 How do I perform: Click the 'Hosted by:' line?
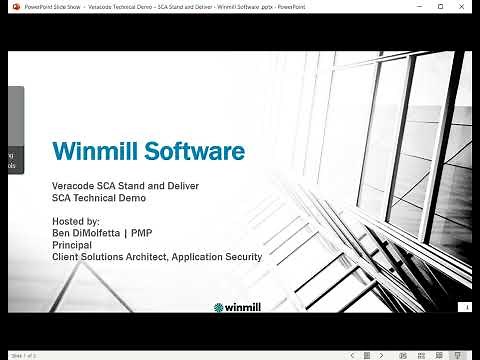(76, 221)
